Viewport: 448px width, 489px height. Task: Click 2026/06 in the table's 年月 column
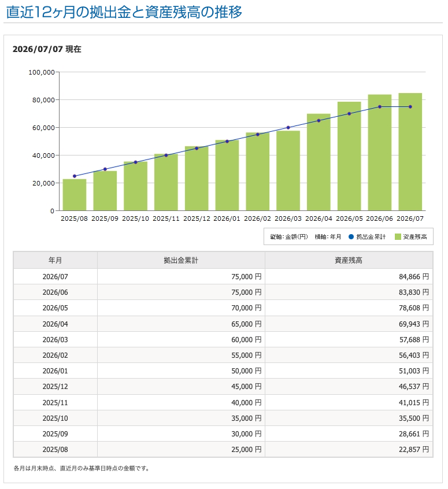click(55, 292)
